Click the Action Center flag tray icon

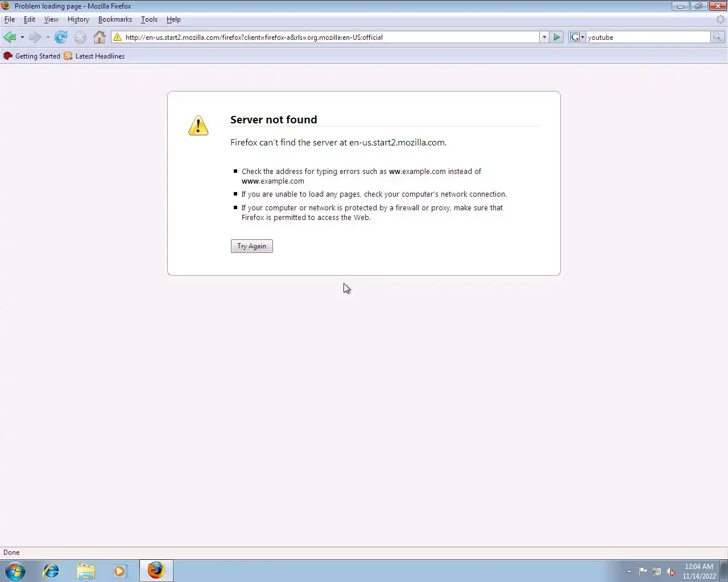[x=643, y=571]
